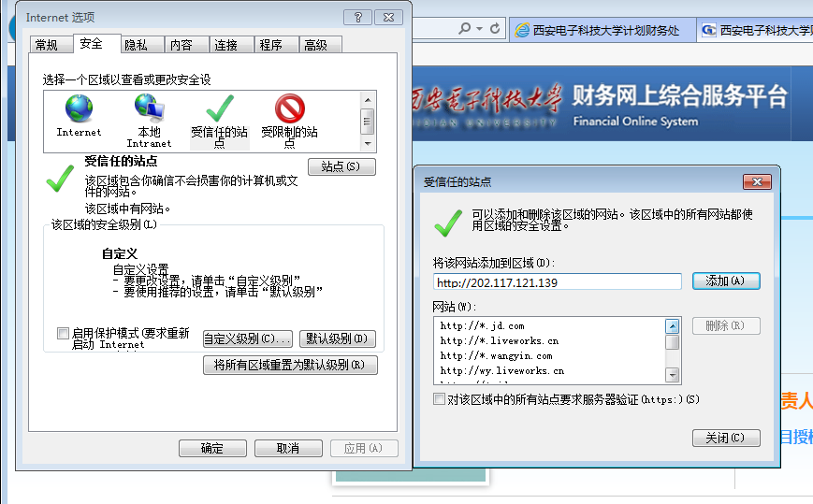The height and width of the screenshot is (504, 813).
Task: Click the browser tab favicon for 西安电子科技大学计划财务处
Action: pyautogui.click(x=522, y=30)
